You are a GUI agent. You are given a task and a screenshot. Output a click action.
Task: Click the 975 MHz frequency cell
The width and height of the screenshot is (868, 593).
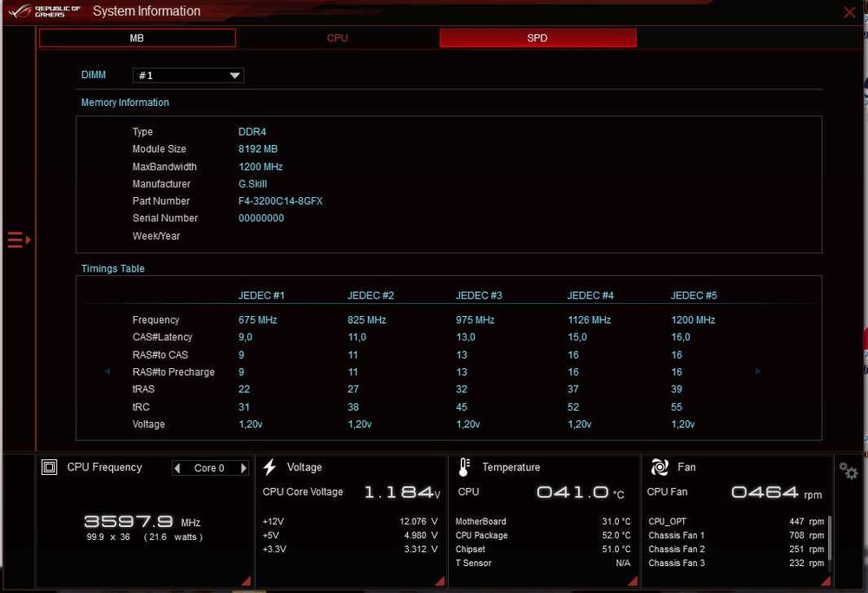pyautogui.click(x=476, y=320)
